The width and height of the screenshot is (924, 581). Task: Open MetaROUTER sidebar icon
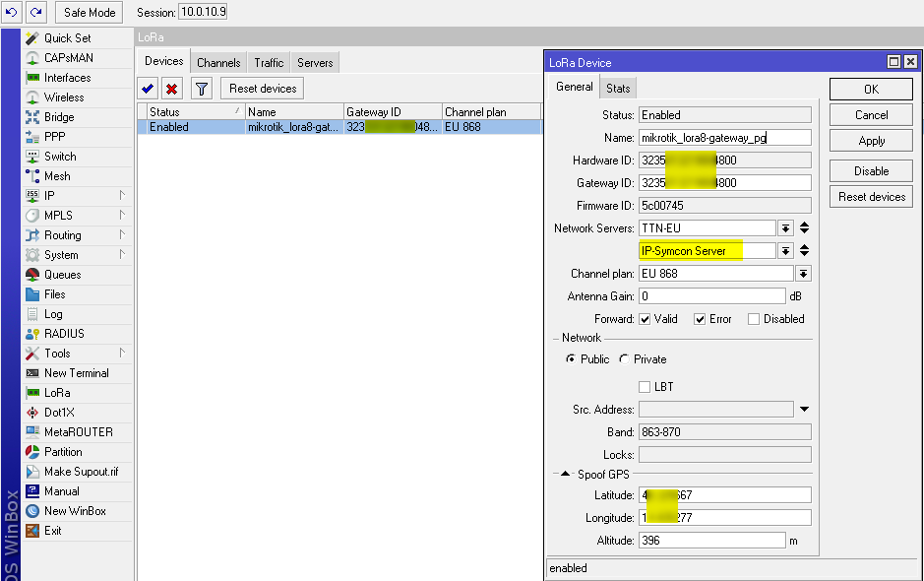(32, 431)
